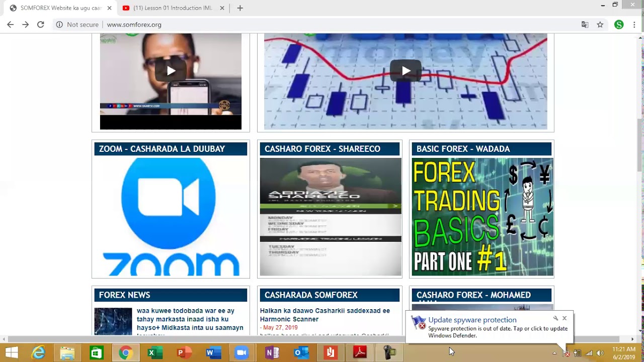Play the candlestick chart video
The height and width of the screenshot is (362, 644).
click(x=406, y=71)
